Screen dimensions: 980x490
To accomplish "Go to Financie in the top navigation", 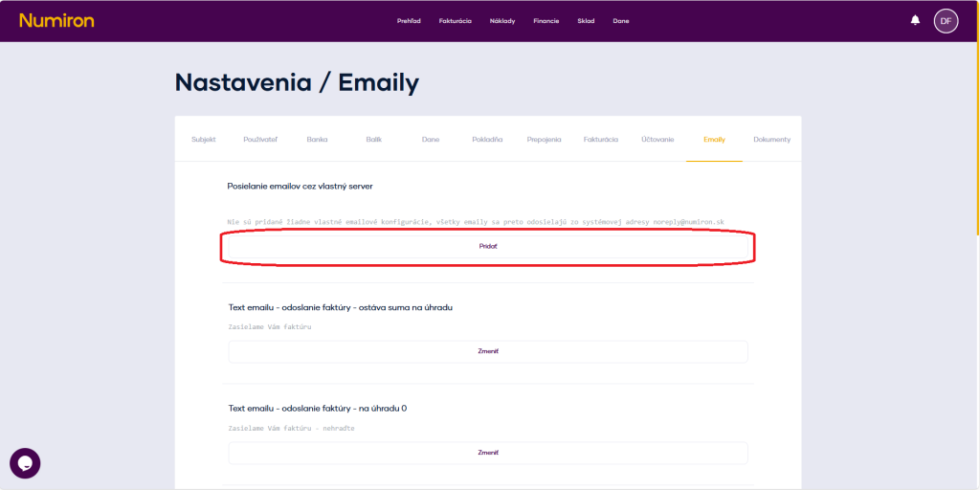I will [546, 21].
